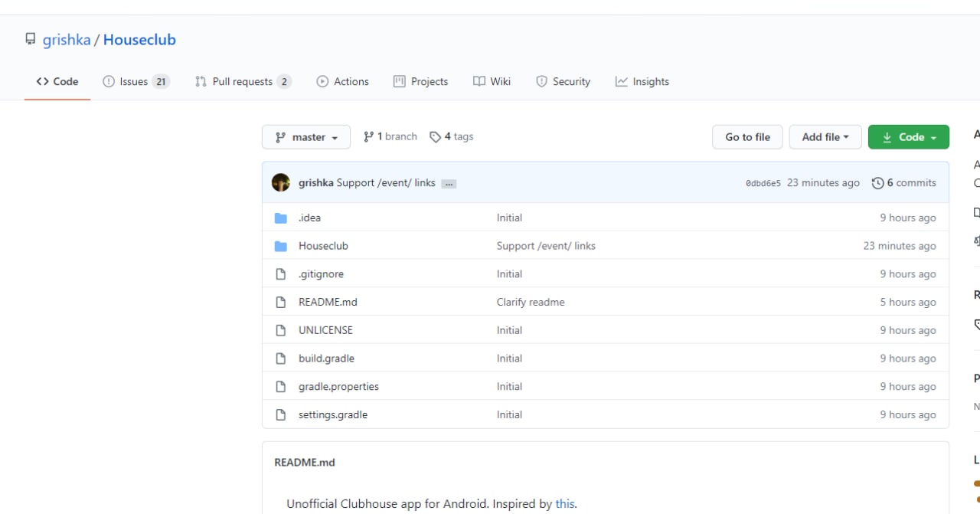This screenshot has width=980, height=514.
Task: Click 23 minutes ago on the Houseclub row
Action: (900, 246)
